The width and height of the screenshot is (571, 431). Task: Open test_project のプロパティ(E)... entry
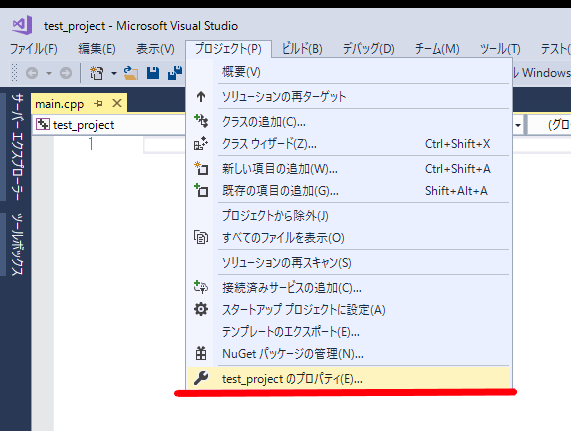coord(349,379)
